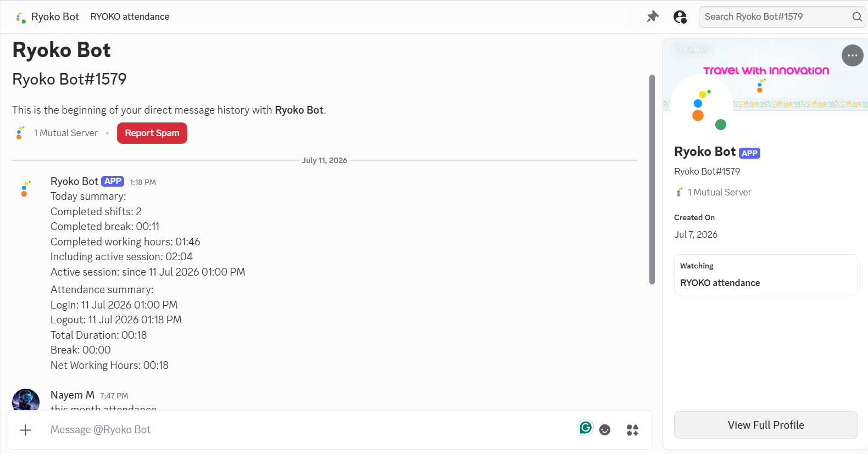Click the Ryoko Bot sender name in message
Image resolution: width=868 pixels, height=454 pixels.
tap(74, 182)
